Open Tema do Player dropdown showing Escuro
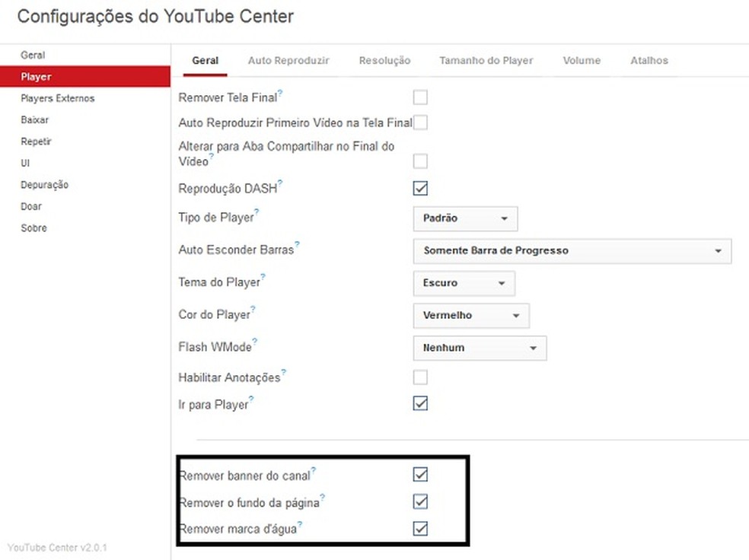 coord(464,284)
